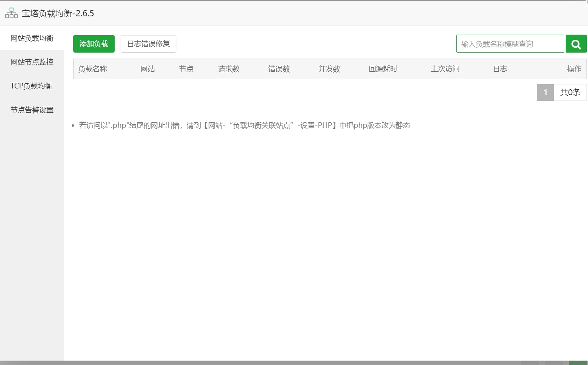The image size is (588, 365).
Task: Select the 并发数 column header
Action: point(329,69)
